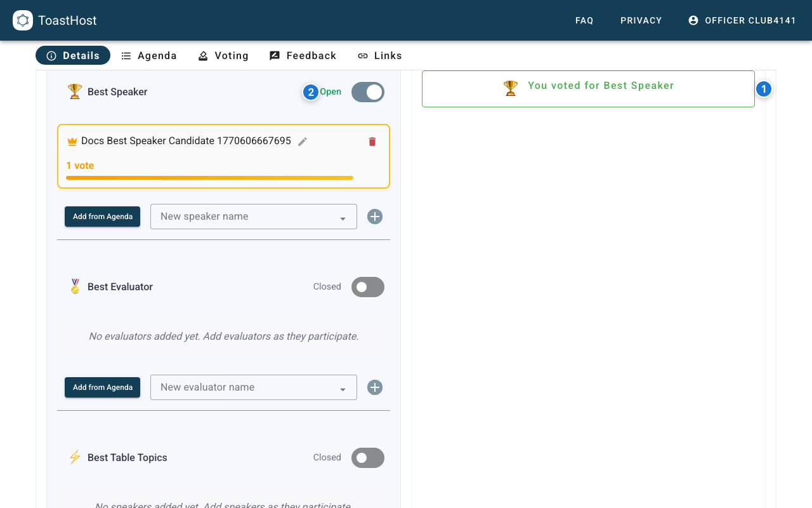
Task: Enable Best Evaluator voting toggle
Action: (x=368, y=287)
